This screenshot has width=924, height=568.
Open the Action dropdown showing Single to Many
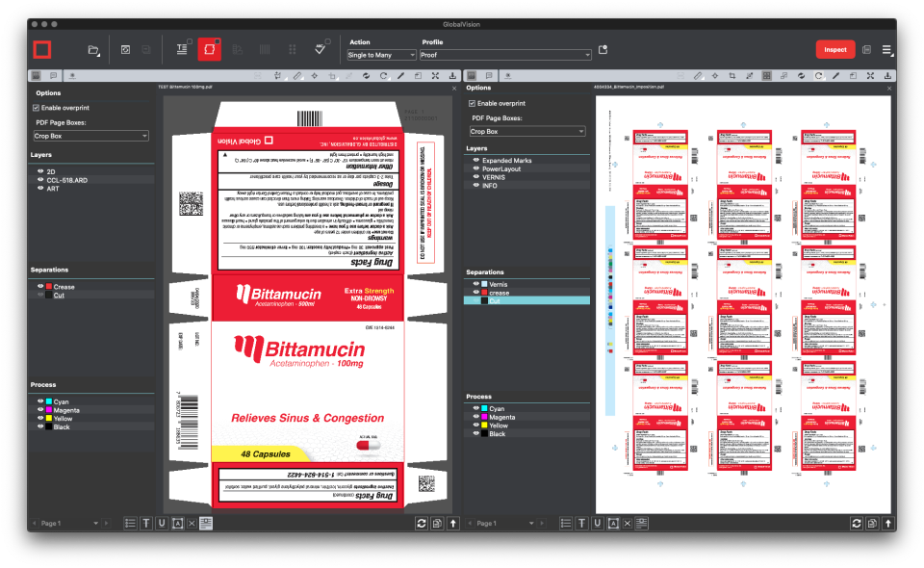click(380, 55)
